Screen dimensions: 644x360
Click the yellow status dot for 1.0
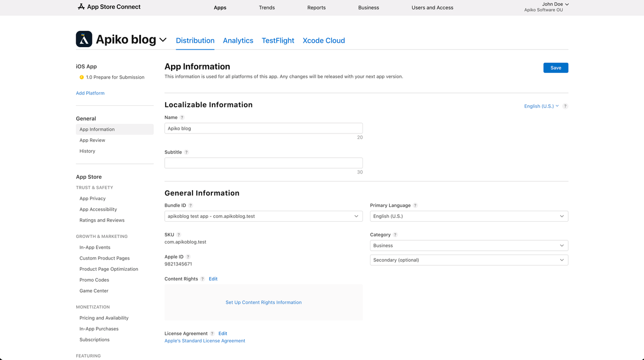pyautogui.click(x=81, y=77)
